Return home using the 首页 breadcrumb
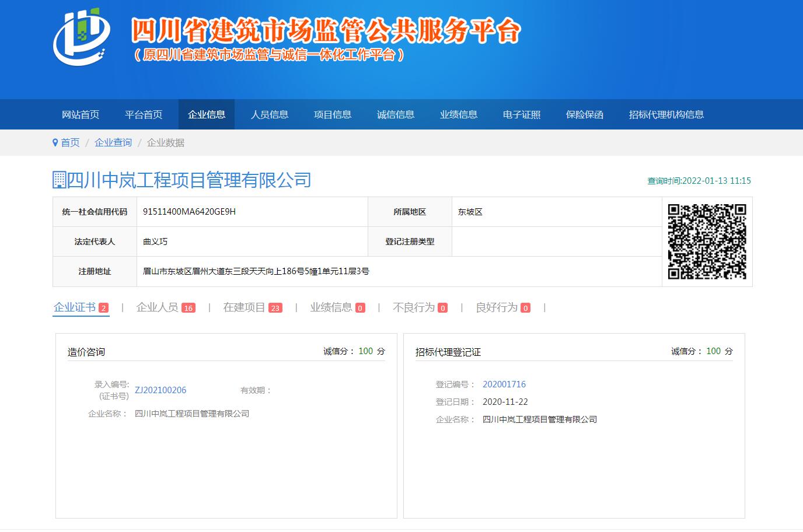803x532 pixels. coord(69,142)
